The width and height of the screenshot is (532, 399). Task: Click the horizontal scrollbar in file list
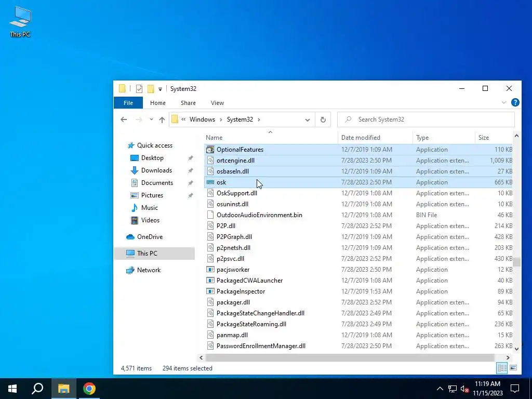pyautogui.click(x=350, y=357)
